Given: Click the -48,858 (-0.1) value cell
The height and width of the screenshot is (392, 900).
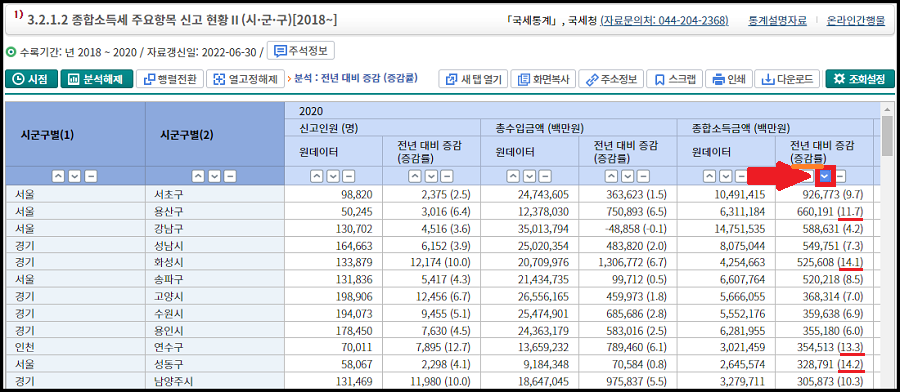Looking at the screenshot, I should [627, 229].
